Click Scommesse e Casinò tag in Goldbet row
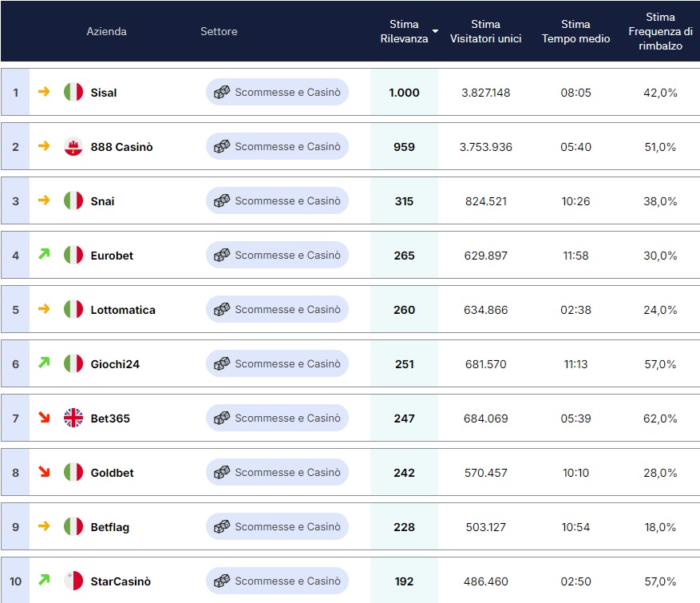Screen dimensions: 700x603 pos(277,472)
